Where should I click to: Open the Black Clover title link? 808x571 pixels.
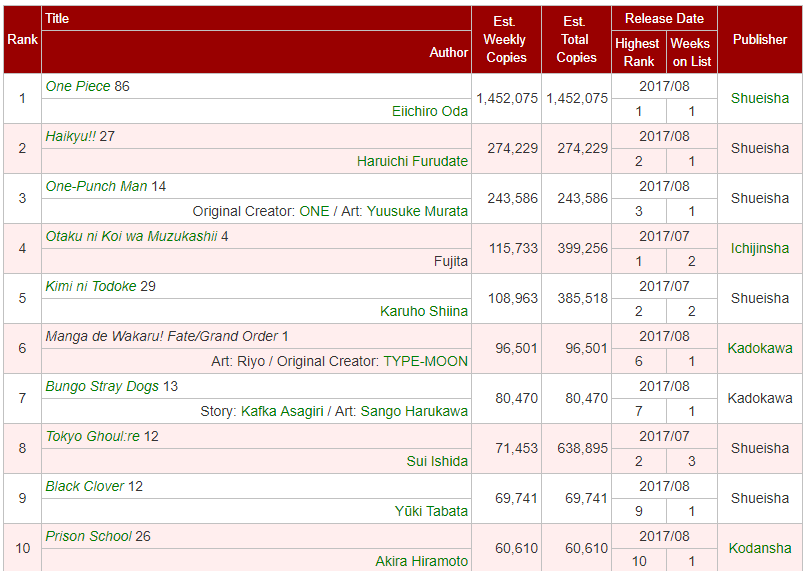(85, 486)
